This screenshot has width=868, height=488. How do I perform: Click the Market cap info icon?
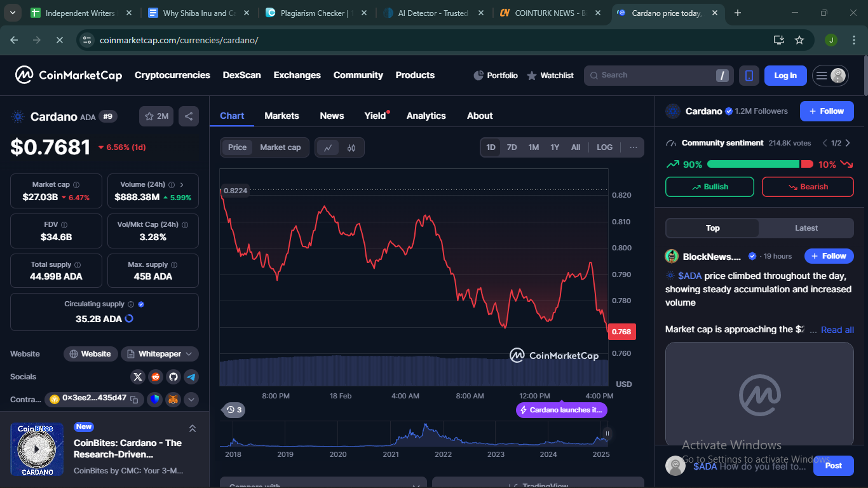pos(76,185)
